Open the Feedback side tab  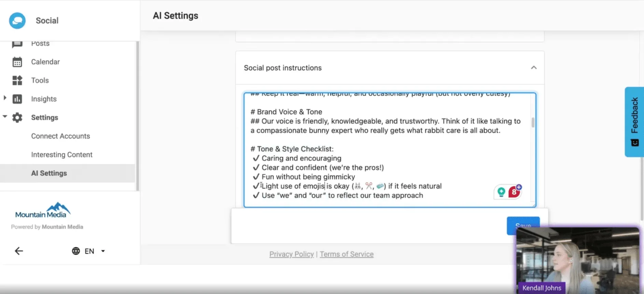(x=634, y=122)
